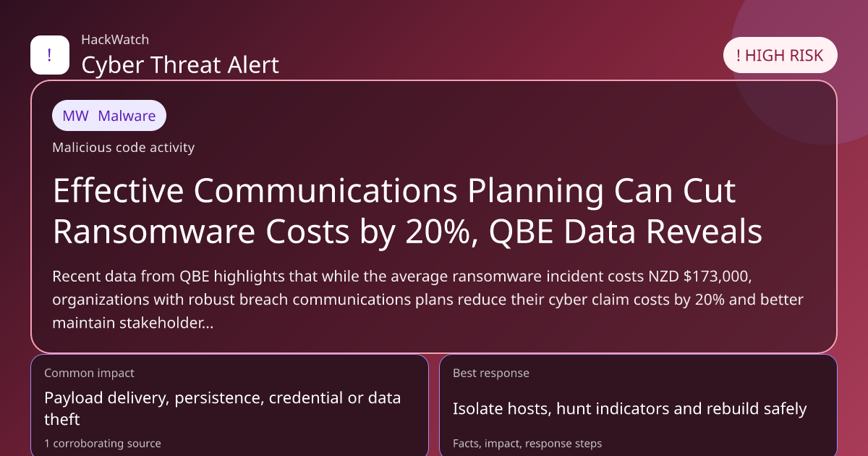Select the "Isolate hosts, hunt indicators" text

click(629, 408)
